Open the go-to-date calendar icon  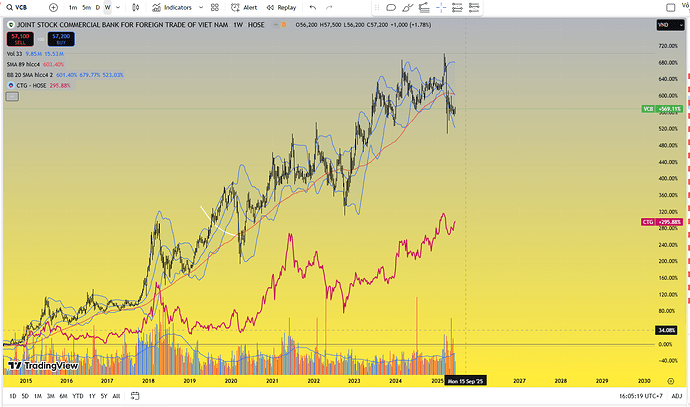pyautogui.click(x=135, y=396)
